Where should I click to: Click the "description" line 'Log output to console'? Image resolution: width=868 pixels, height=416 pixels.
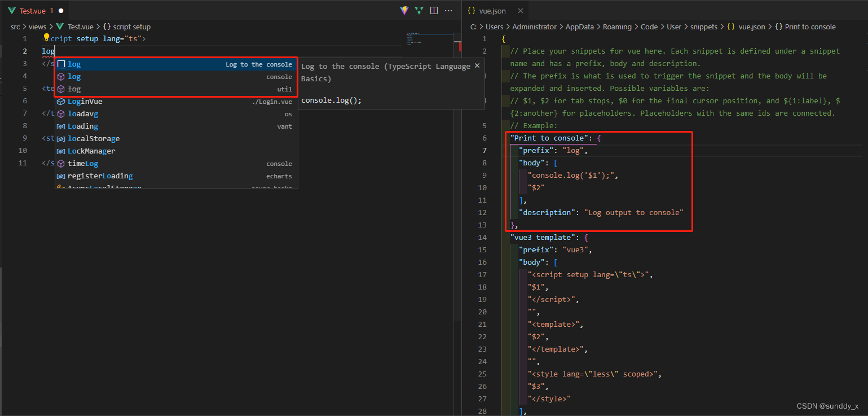click(601, 212)
